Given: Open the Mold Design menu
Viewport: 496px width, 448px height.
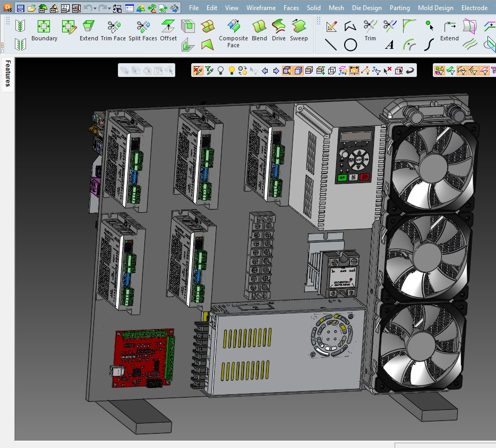Looking at the screenshot, I should (x=435, y=7).
